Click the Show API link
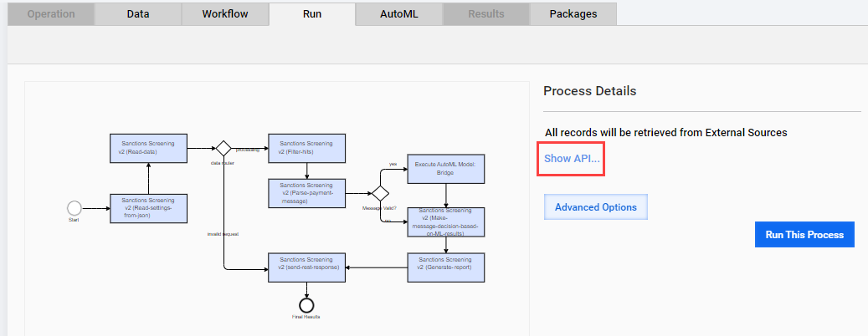Viewport: 868px width, 336px height. [572, 159]
